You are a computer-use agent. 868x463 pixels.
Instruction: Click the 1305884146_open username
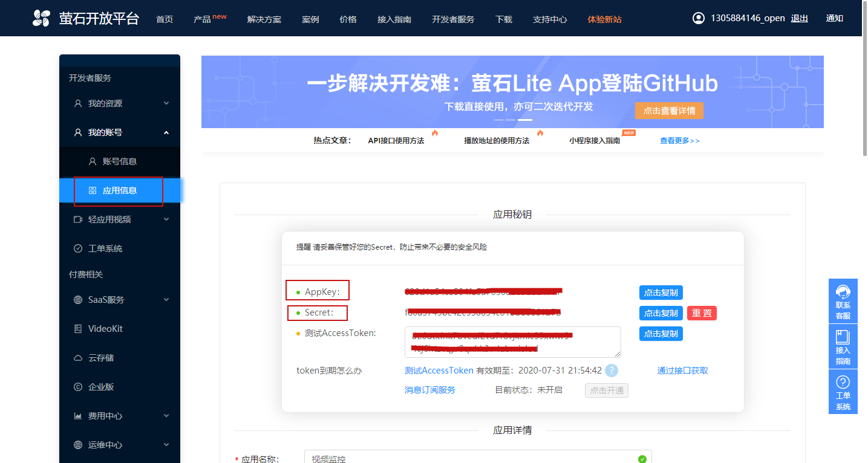747,18
